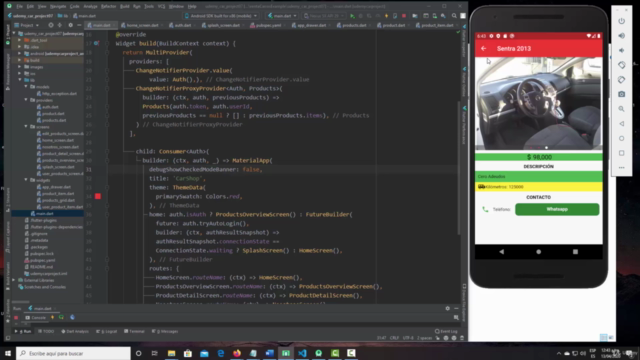Click emulator sidebar home circle icon
Screen dimensions: 640x360
(x=621, y=138)
